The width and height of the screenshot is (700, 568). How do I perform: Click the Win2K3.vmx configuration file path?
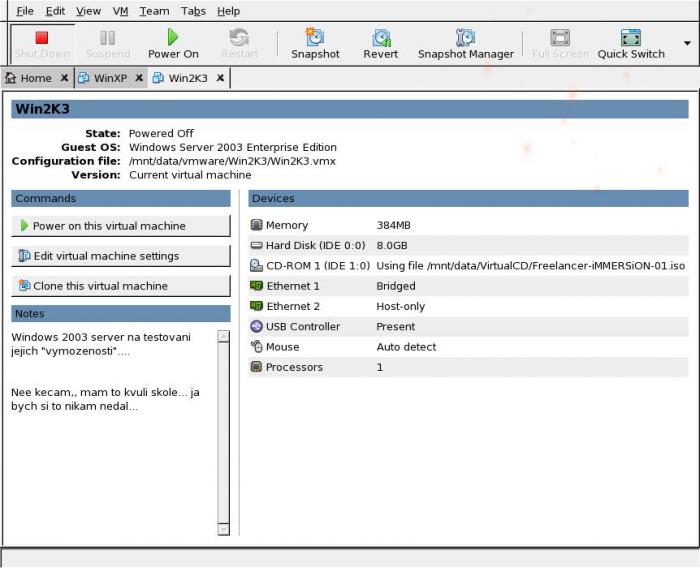[232, 161]
